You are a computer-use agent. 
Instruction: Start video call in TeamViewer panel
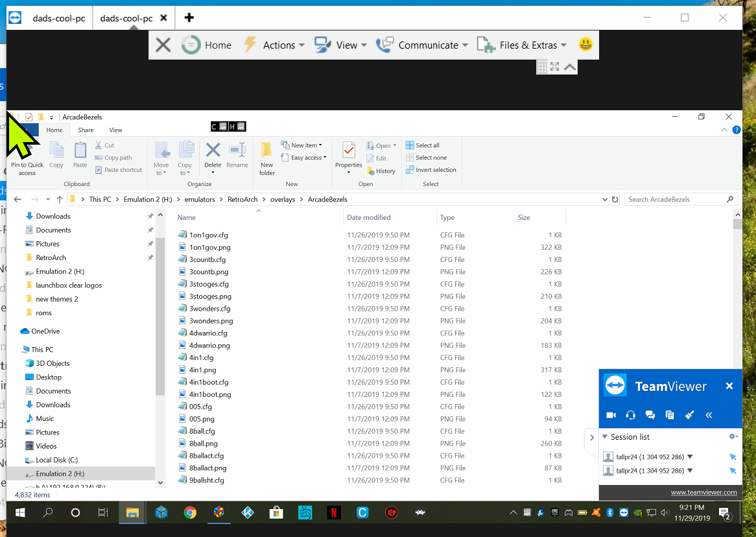click(610, 415)
